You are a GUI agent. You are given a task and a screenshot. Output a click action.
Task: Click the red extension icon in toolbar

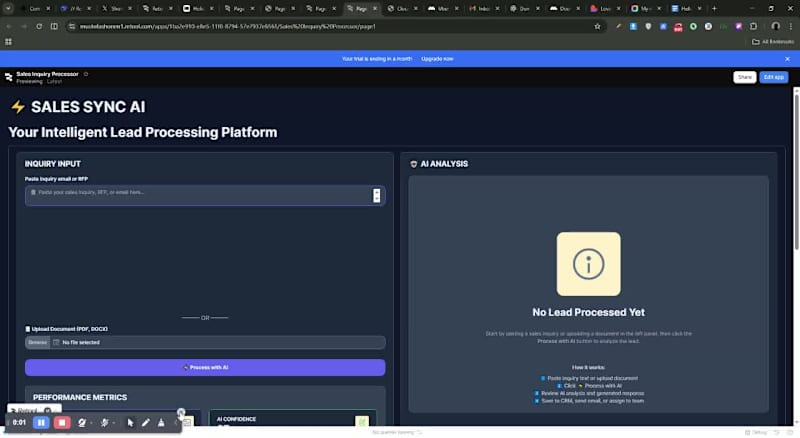pyautogui.click(x=678, y=27)
